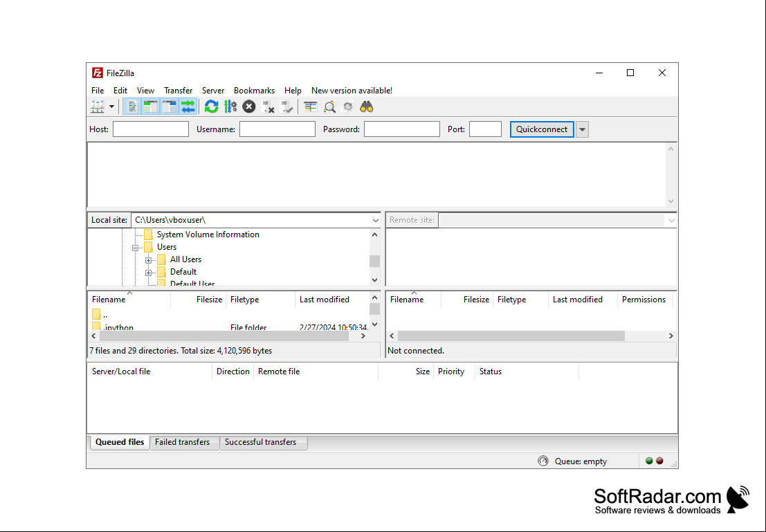Sort local files by Filesize
766x532 pixels.
tap(199, 300)
